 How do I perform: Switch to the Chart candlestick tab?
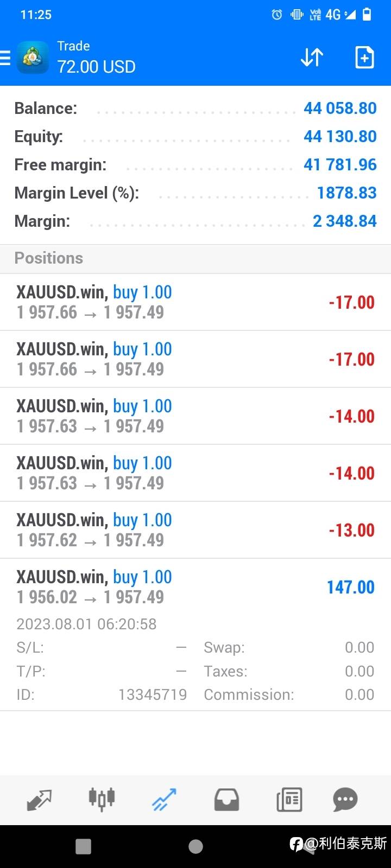tap(102, 800)
